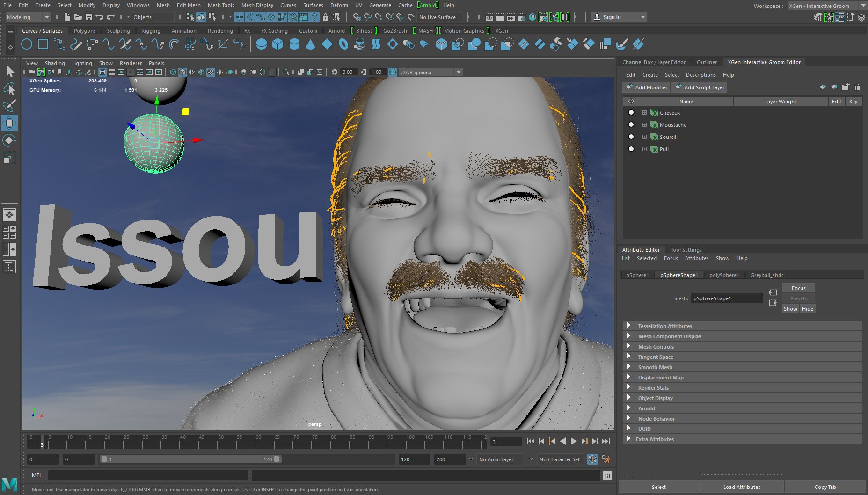Click the Add Modifier button
The height and width of the screenshot is (495, 868).
pos(646,87)
